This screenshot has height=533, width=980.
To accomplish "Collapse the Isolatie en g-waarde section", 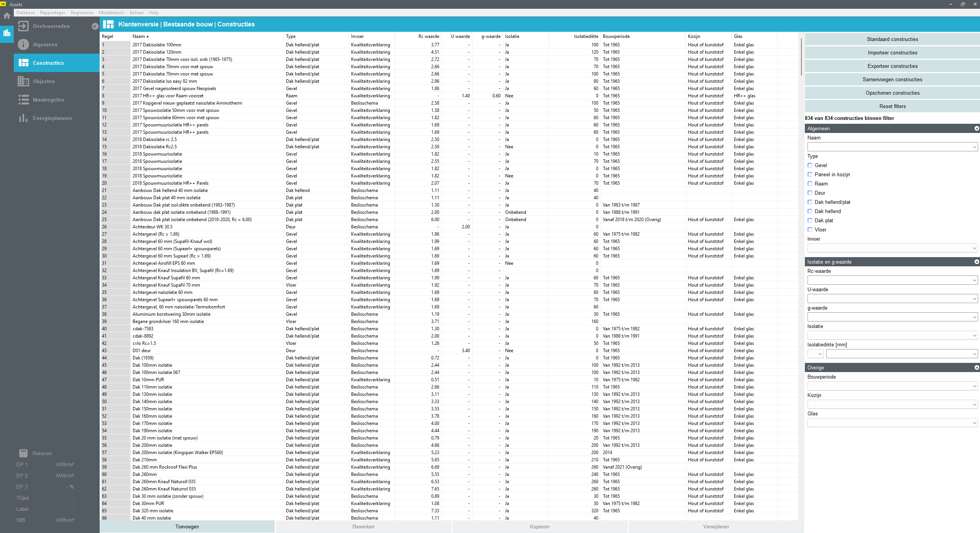I will (977, 262).
